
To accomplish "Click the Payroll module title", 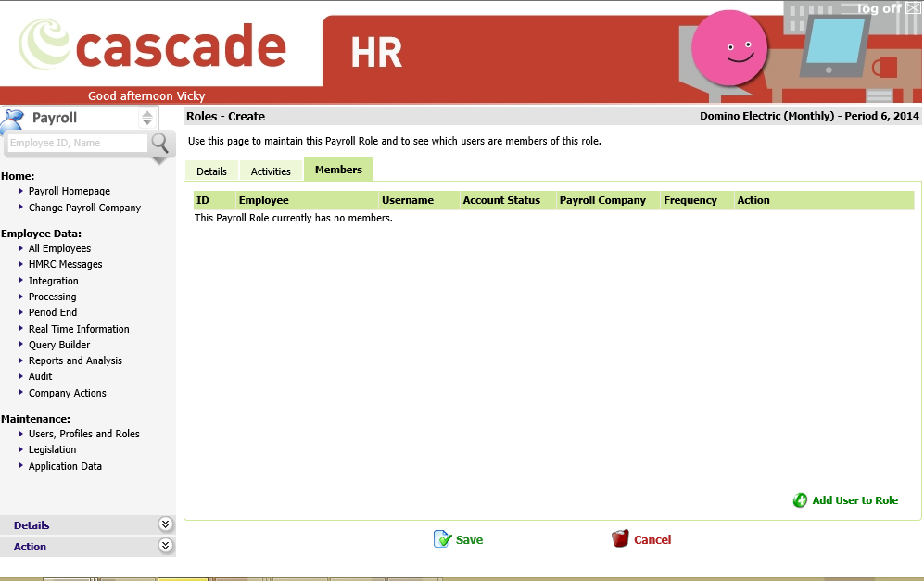I will tap(55, 118).
